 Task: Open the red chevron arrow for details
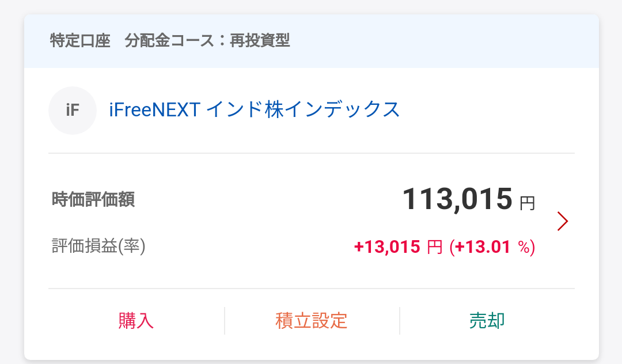coord(563,221)
